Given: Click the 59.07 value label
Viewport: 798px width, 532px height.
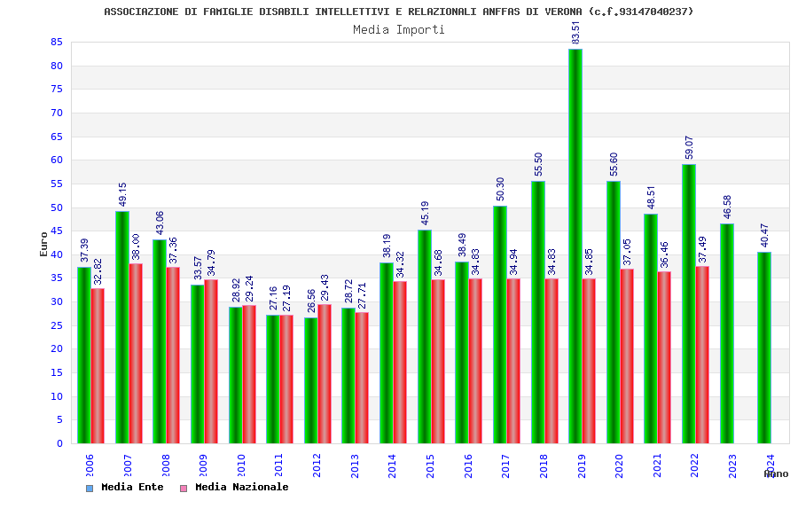Looking at the screenshot, I should click(x=689, y=148).
